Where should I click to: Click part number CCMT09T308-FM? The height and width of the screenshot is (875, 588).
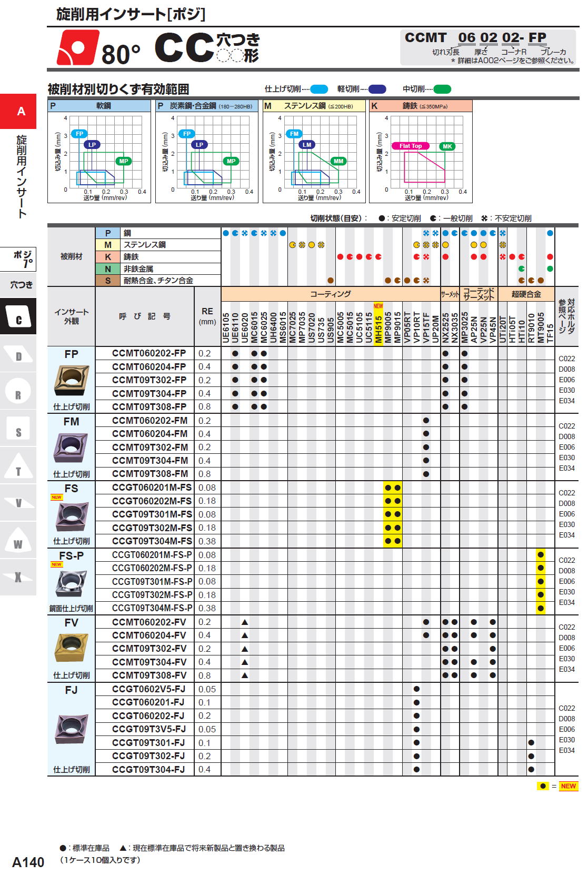tap(150, 473)
